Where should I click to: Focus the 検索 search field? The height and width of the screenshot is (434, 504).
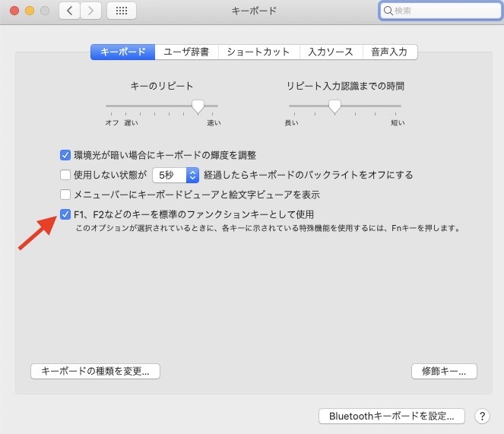(441, 11)
